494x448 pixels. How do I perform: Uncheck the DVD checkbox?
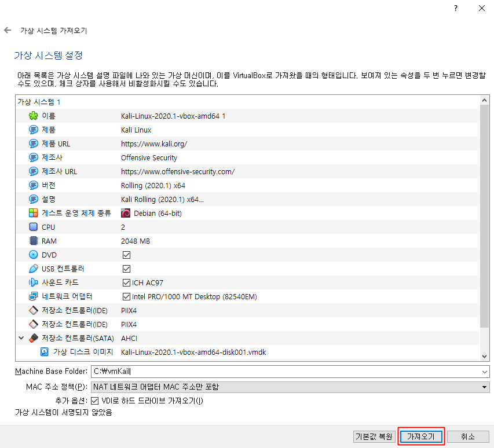click(126, 255)
